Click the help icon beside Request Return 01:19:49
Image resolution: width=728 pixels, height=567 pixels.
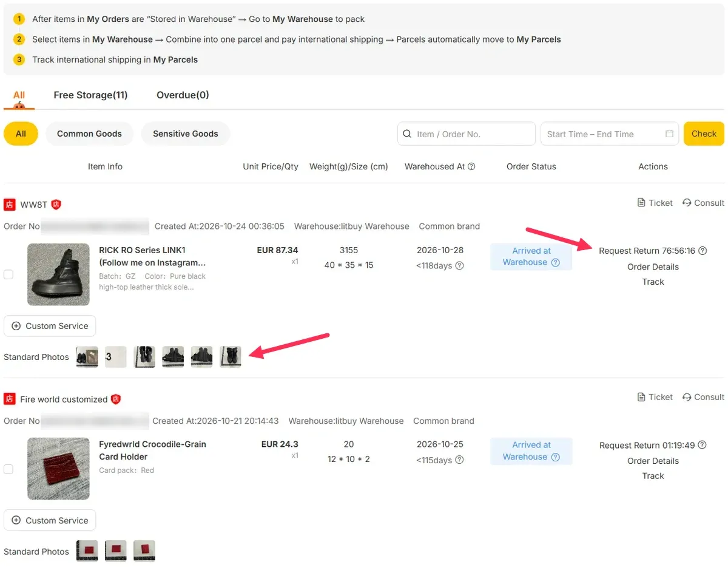[x=702, y=445]
